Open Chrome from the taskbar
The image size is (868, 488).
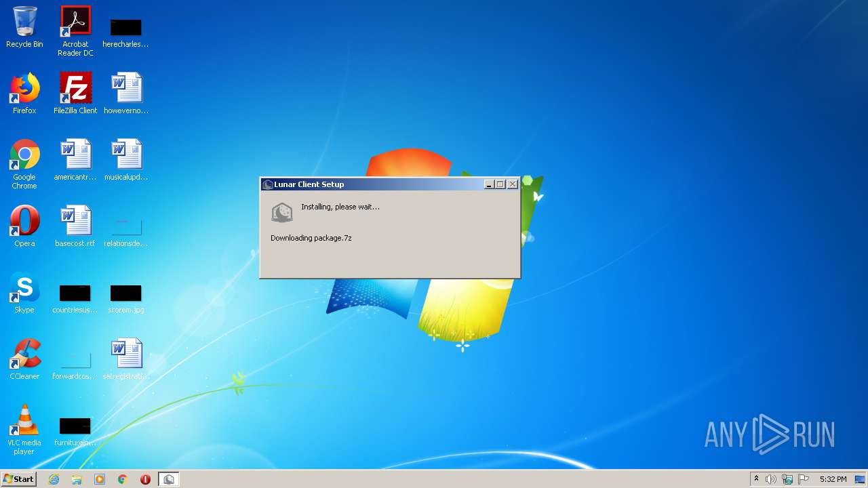point(123,479)
